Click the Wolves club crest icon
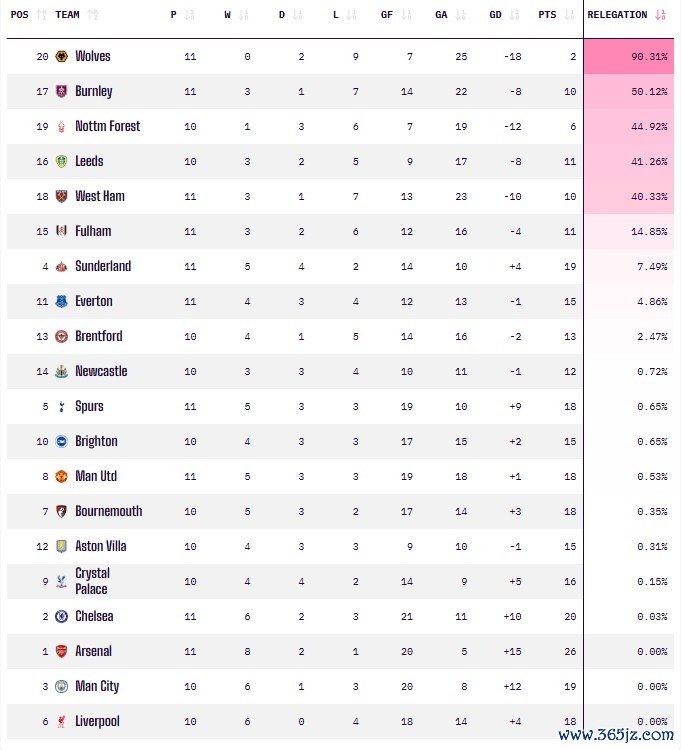Screen dimensions: 681x750 point(62,57)
